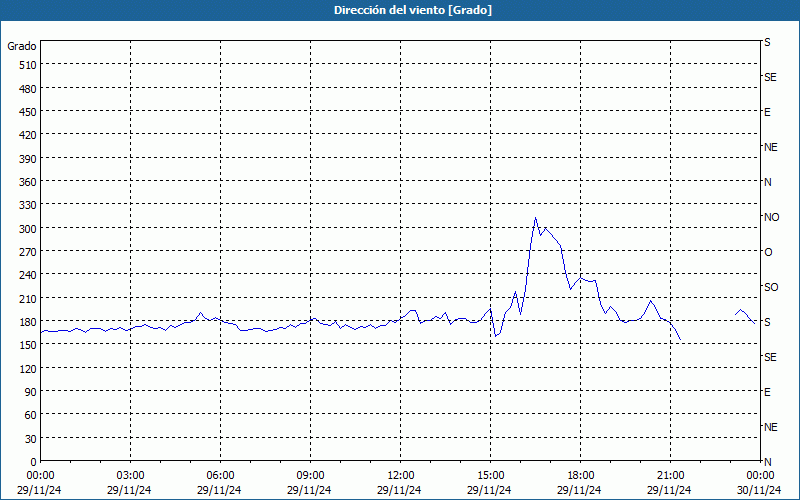
Task: Select the "15:00" time label
Action: tap(490, 476)
